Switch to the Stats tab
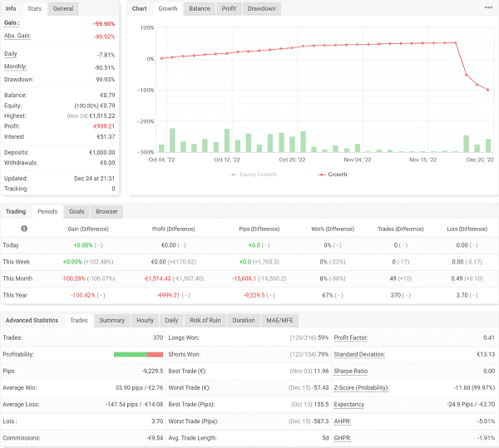Screen dimensions: 499x448 point(35,8)
